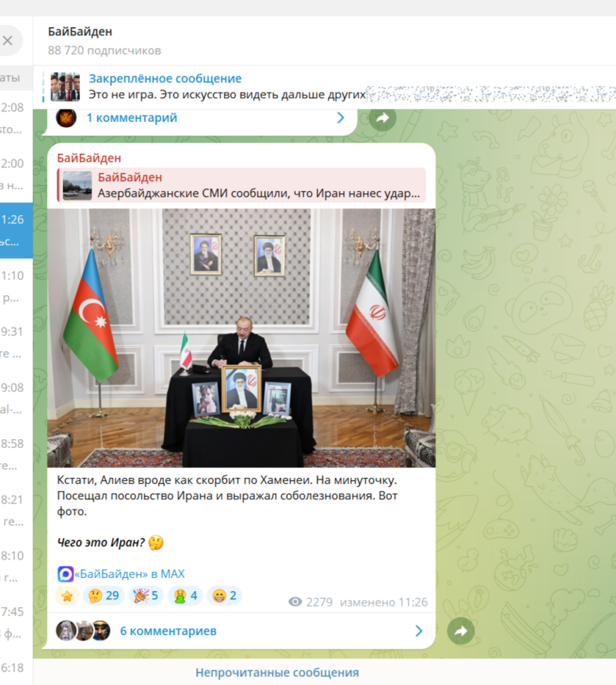
Task: Open the Aliyev condolence book photo
Action: [x=242, y=337]
